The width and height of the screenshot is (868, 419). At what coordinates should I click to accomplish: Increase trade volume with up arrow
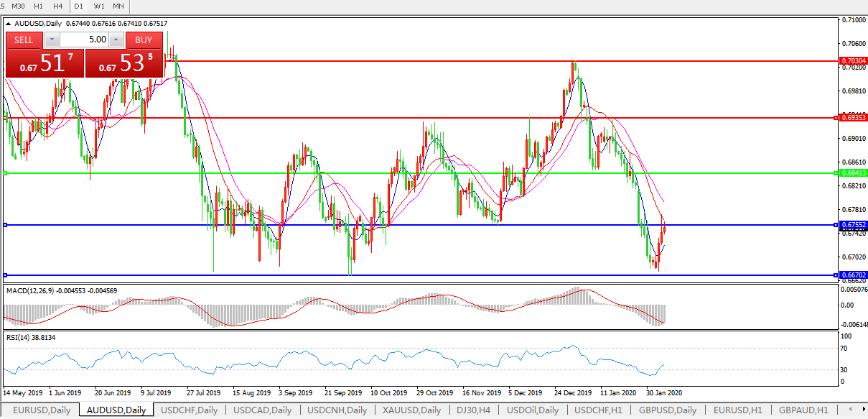coord(115,40)
